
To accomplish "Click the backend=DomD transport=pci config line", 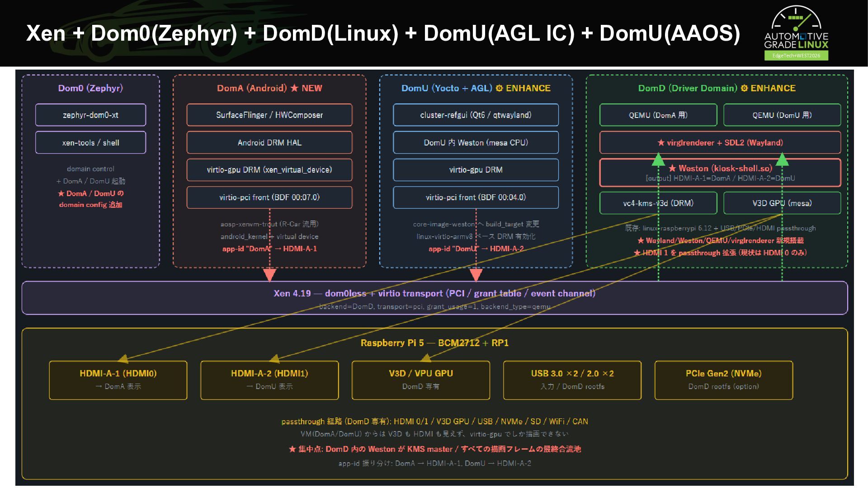I will tap(434, 307).
